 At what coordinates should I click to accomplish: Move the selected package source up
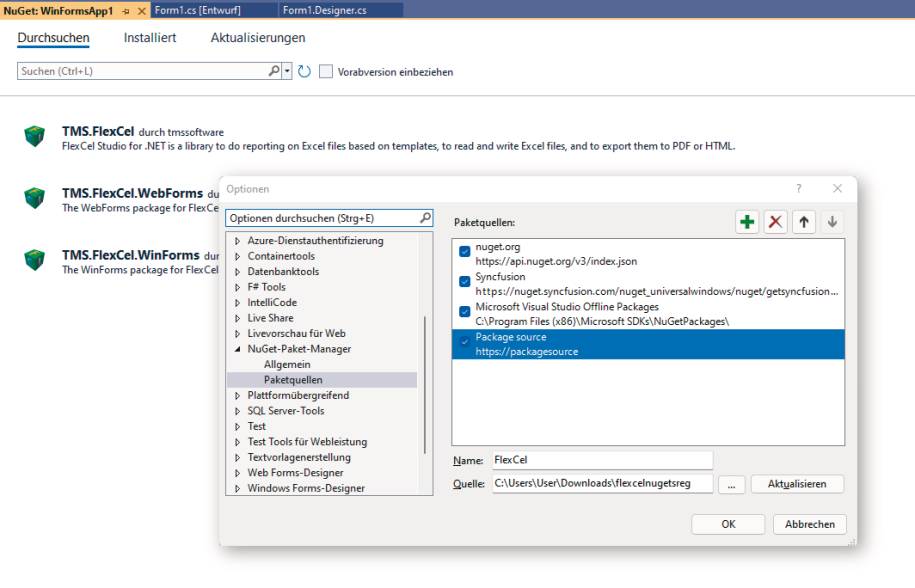point(804,222)
